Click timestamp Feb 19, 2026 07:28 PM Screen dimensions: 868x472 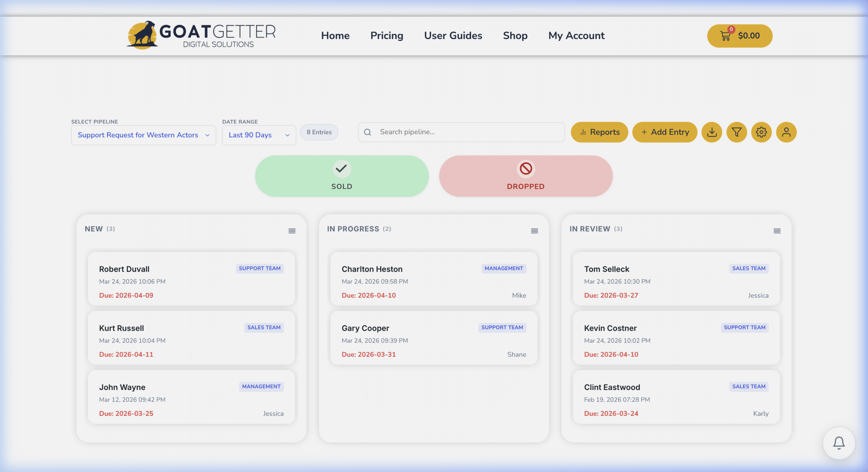tap(617, 400)
